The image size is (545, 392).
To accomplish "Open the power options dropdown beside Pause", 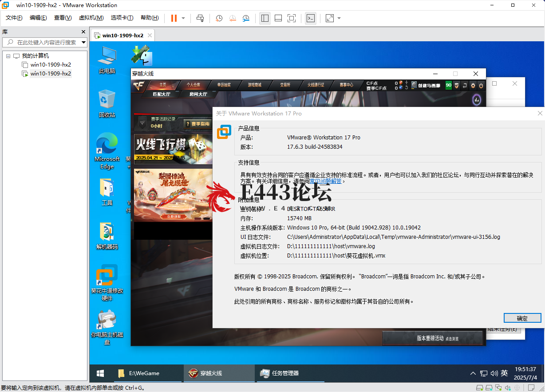I will click(x=183, y=18).
